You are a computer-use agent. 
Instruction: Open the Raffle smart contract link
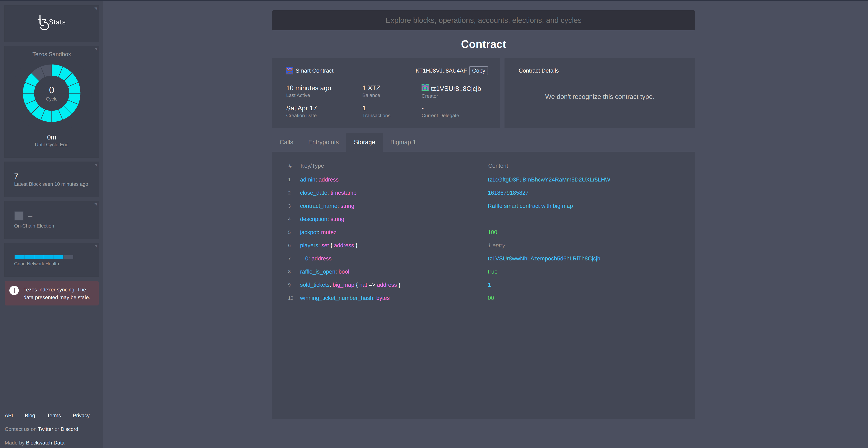coord(530,206)
